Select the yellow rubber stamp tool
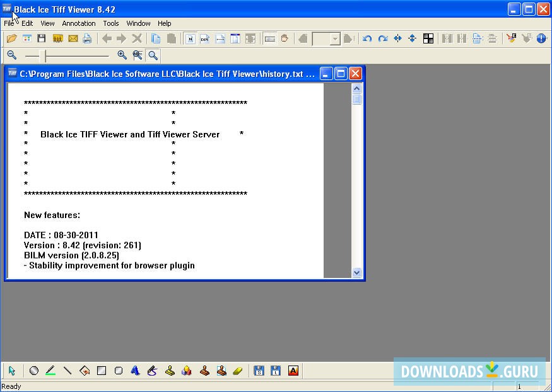This screenshot has width=552, height=392. 170,371
